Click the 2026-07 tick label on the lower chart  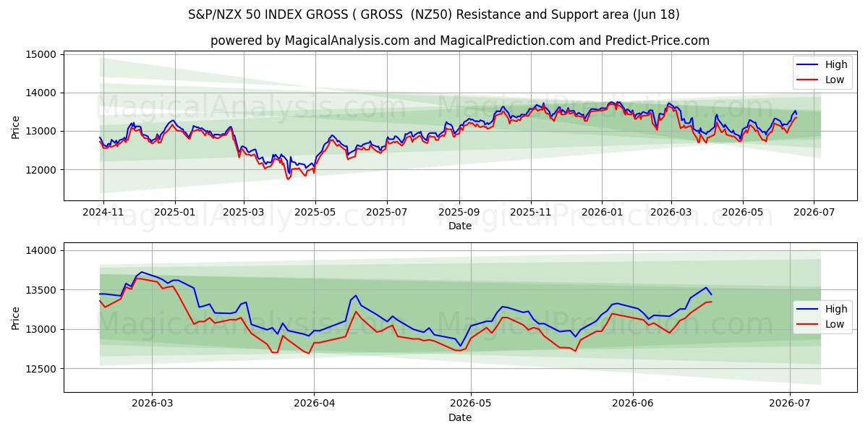[x=790, y=404]
